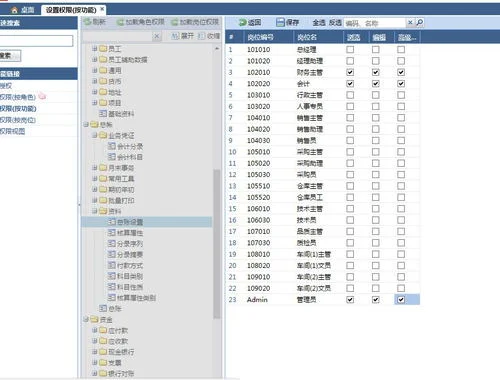Check first checkbox for 总经理 row

point(350,49)
